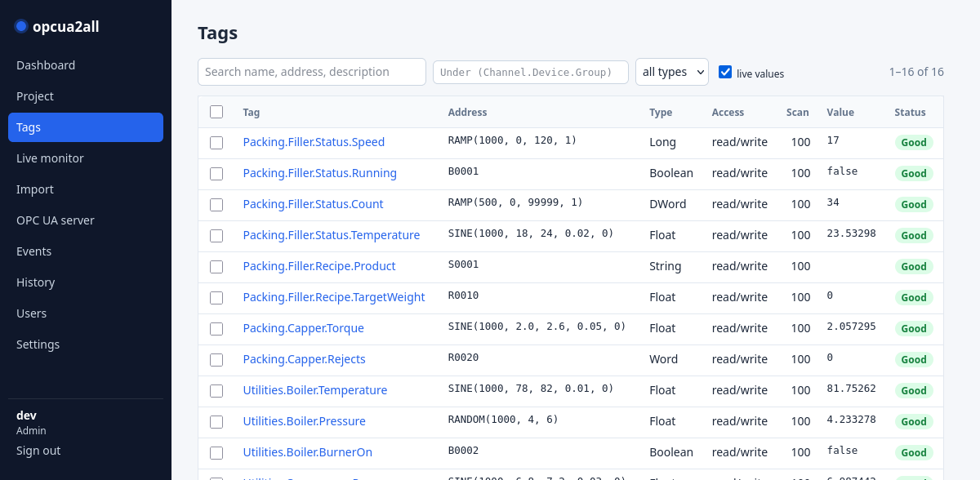The width and height of the screenshot is (980, 480).
Task: Click the DWord type cell
Action: coord(668,204)
